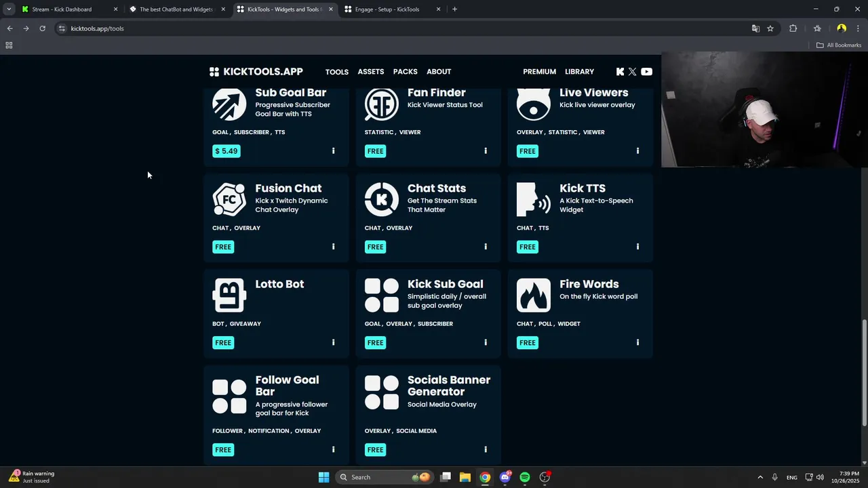Open the Sub Goal Bar info icon
The width and height of the screenshot is (868, 488).
pos(333,150)
